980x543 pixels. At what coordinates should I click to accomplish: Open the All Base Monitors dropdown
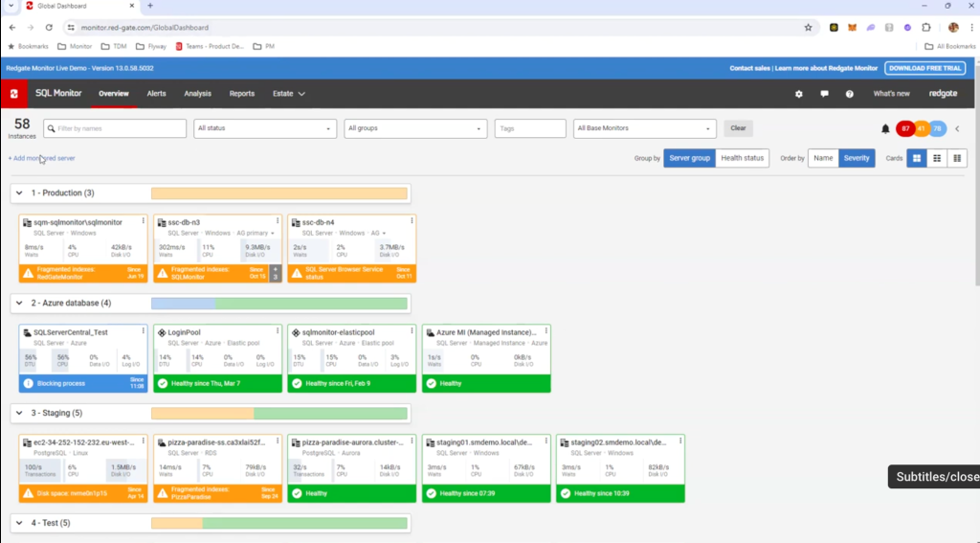[644, 128]
